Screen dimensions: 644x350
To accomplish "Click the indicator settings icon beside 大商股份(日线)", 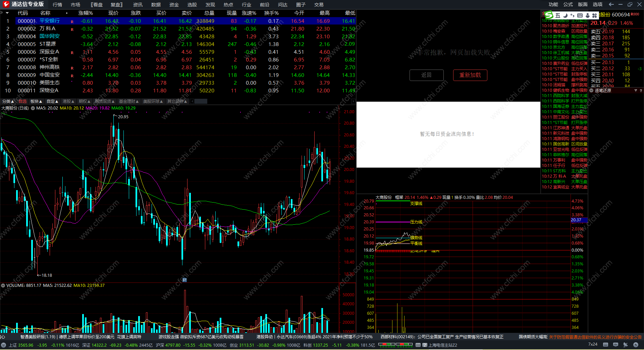I will tap(33, 108).
